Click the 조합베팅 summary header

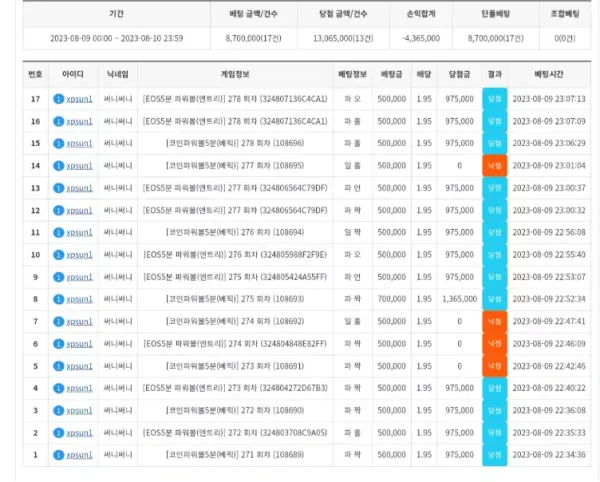pos(565,14)
